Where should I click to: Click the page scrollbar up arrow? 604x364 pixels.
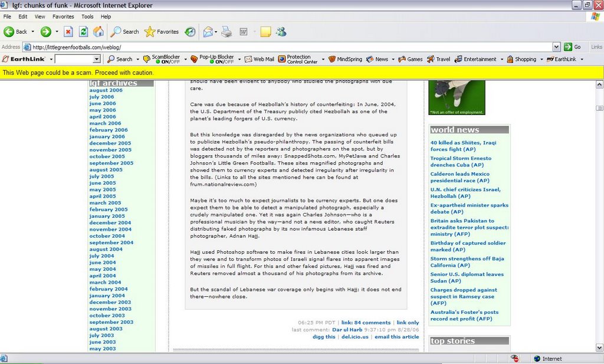pyautogui.click(x=599, y=84)
